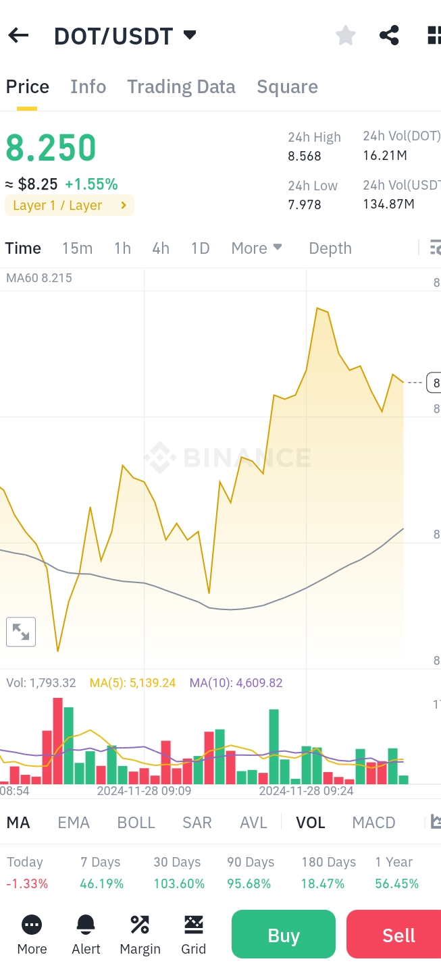Open Margin trading
The height and width of the screenshot is (980, 441).
pyautogui.click(x=140, y=934)
